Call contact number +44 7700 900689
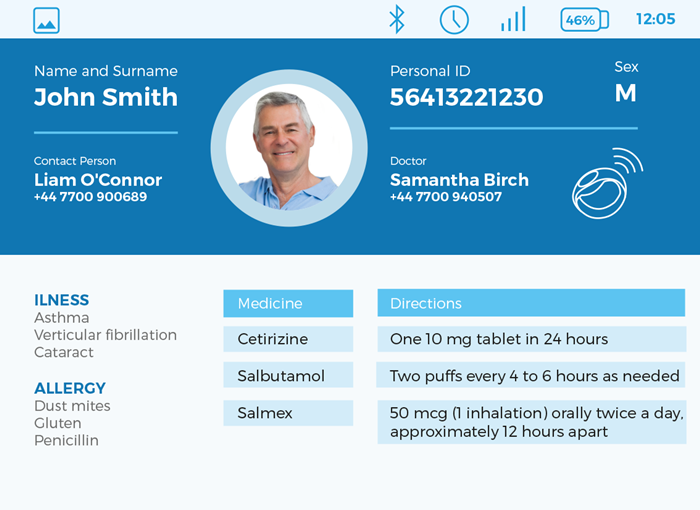Image resolution: width=700 pixels, height=510 pixels. pyautogui.click(x=90, y=197)
